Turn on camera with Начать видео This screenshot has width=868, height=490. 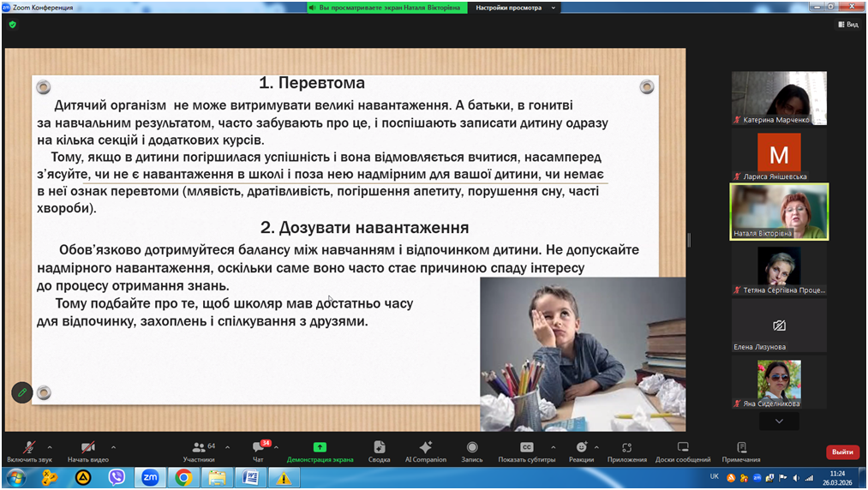point(87,451)
